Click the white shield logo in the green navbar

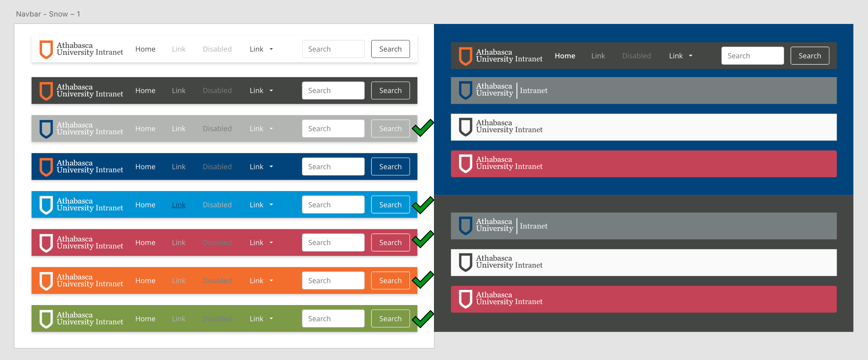pyautogui.click(x=46, y=319)
